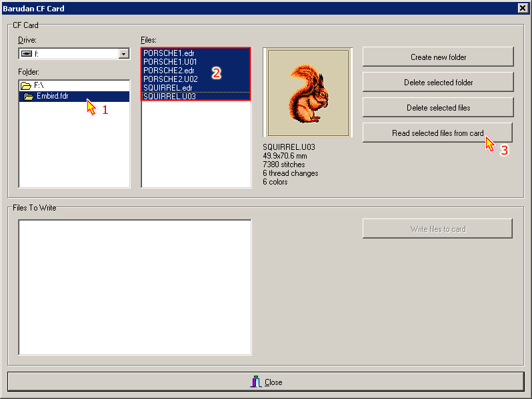Select file PORSCHE1.edr
Image resolution: width=532 pixels, height=399 pixels.
point(196,53)
